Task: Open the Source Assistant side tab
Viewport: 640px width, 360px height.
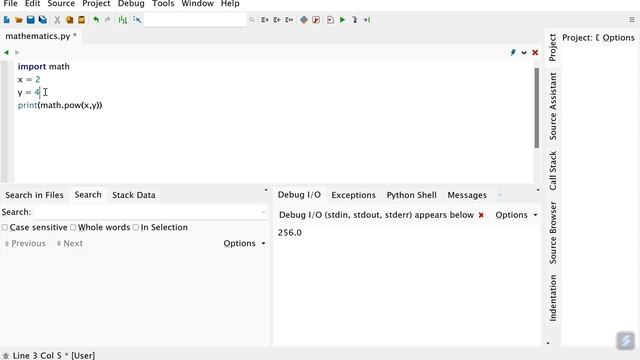Action: coord(553,106)
